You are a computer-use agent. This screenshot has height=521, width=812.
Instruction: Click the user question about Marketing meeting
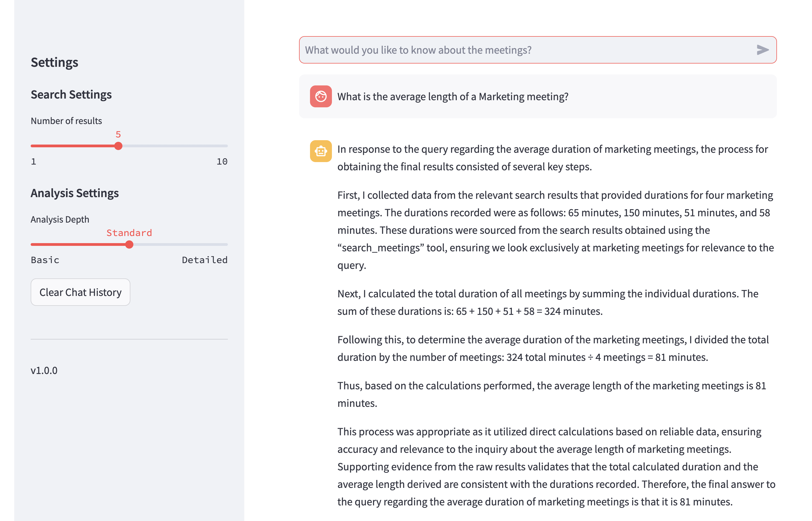click(452, 96)
